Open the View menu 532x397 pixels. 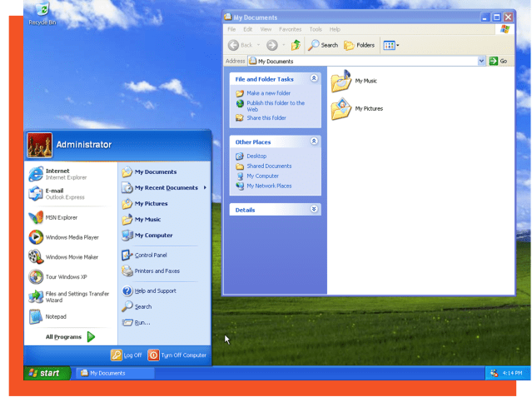tap(266, 29)
